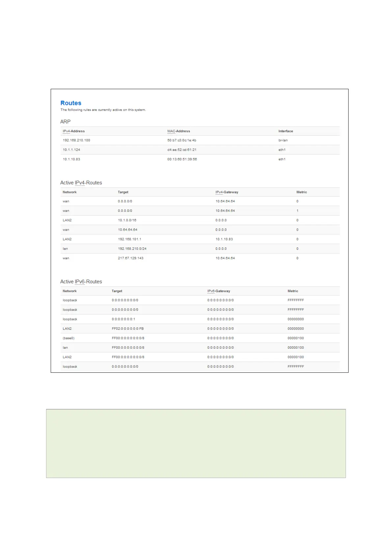Click 'Metric' header in IPv4-Routes table
Screen dimensions: 392x554
tap(302, 192)
